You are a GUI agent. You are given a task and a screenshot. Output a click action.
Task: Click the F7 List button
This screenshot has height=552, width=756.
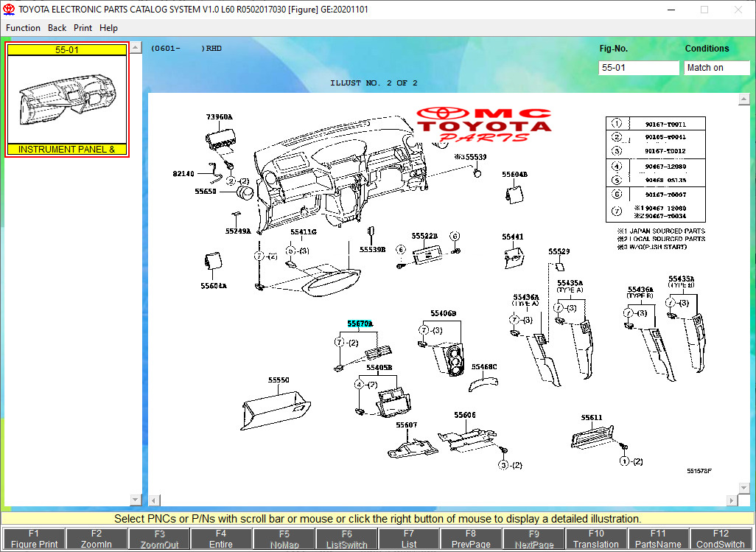[x=409, y=539]
